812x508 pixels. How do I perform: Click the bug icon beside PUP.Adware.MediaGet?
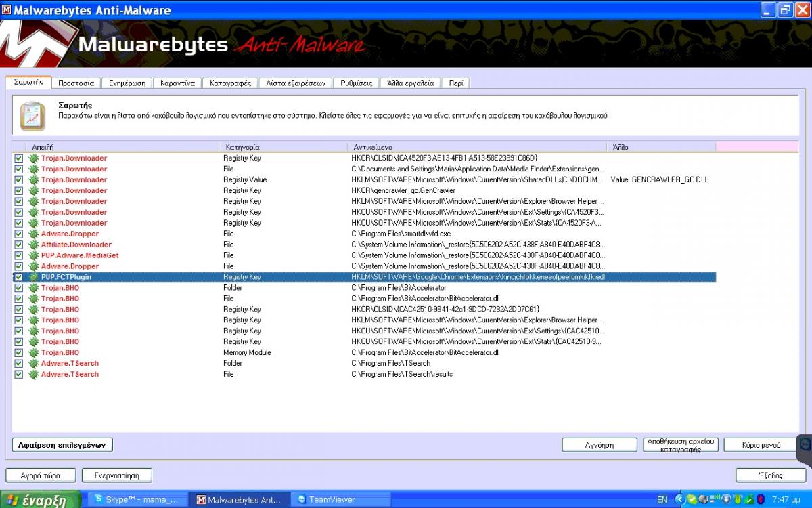pyautogui.click(x=34, y=255)
